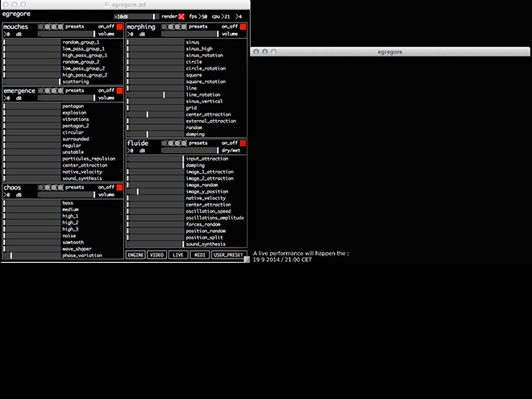Click the morphing damping slider
The width and height of the screenshot is (532, 399).
click(x=156, y=135)
